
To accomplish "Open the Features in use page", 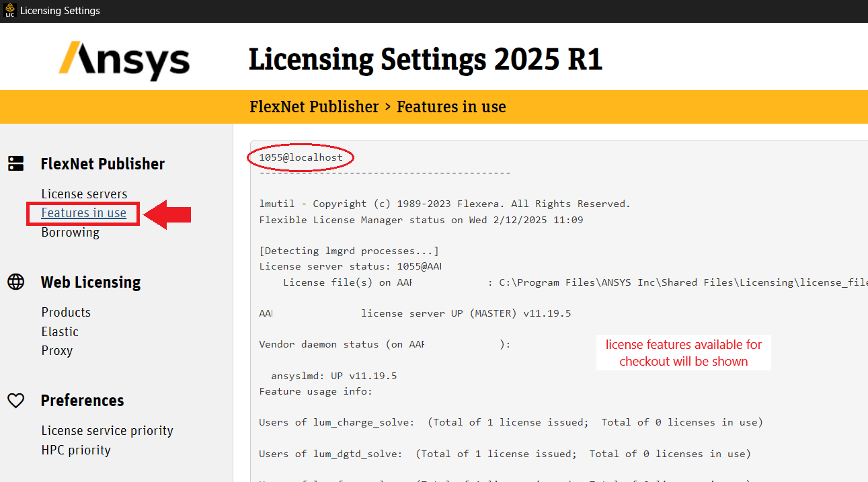I will (83, 213).
